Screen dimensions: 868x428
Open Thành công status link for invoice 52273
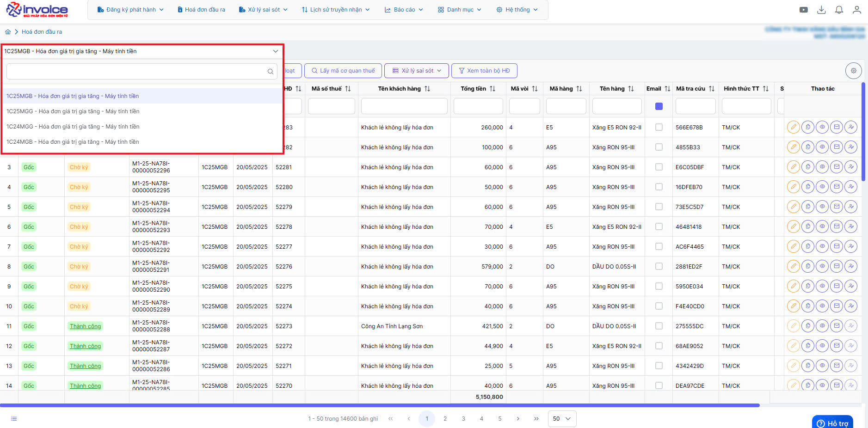(x=86, y=326)
